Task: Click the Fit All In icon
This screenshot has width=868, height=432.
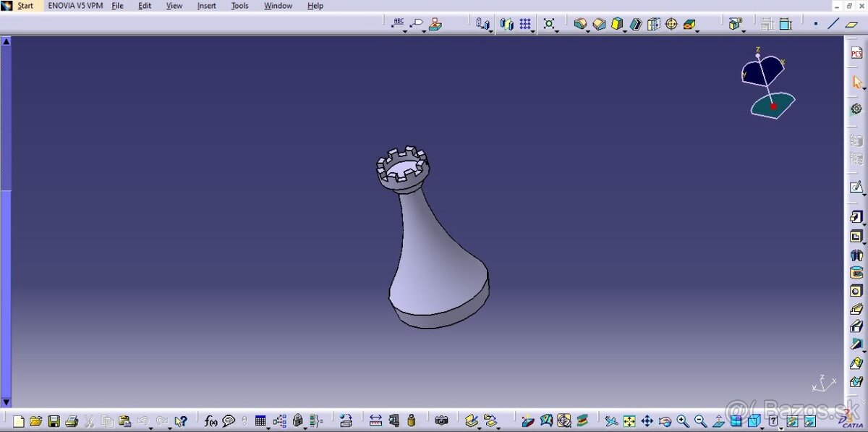Action: pos(629,420)
